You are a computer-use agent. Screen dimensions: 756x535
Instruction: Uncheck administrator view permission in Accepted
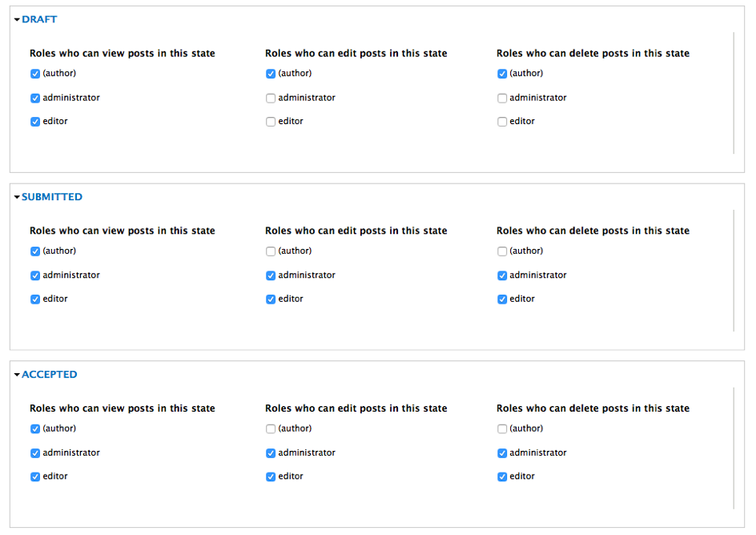point(35,453)
